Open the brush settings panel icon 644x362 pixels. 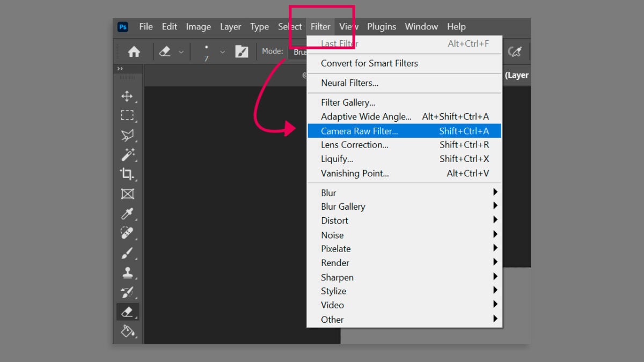(241, 51)
